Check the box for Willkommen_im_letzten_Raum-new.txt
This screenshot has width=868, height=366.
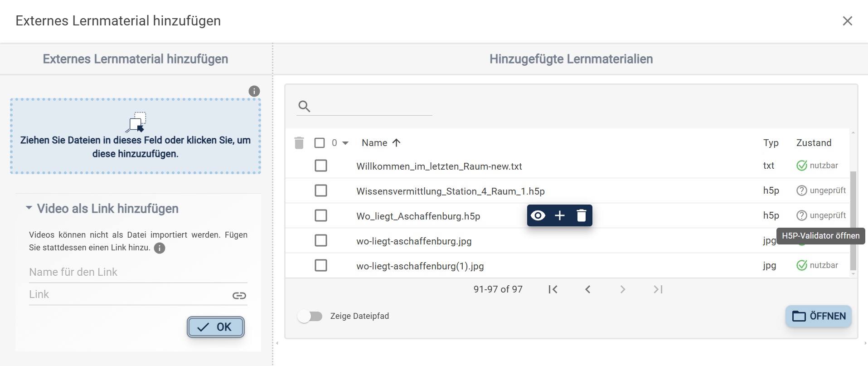click(x=321, y=166)
